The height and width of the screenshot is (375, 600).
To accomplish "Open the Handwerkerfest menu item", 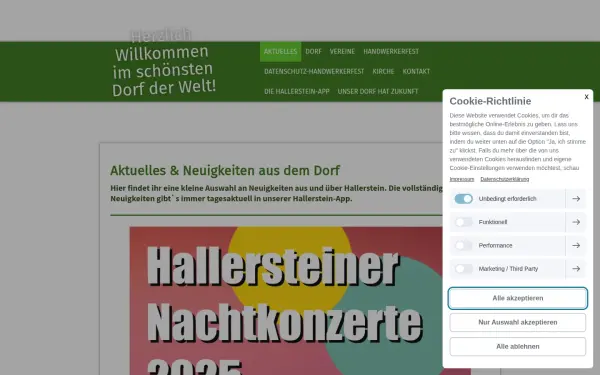I will pos(391,51).
